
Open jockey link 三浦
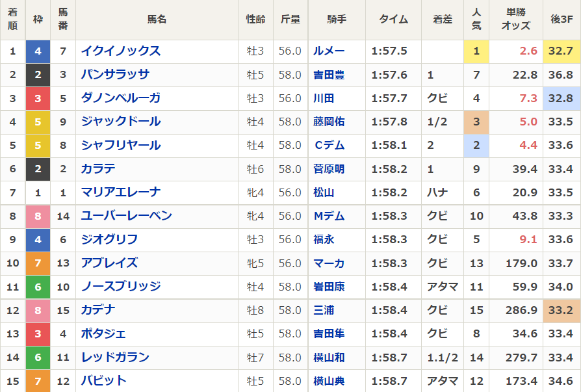point(324,309)
